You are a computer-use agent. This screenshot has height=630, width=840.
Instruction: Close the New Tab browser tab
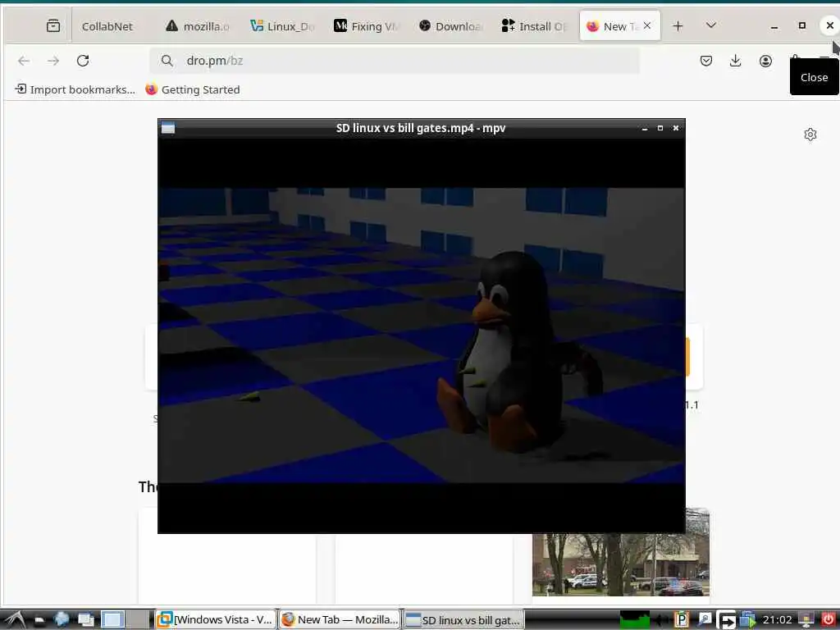coord(647,25)
